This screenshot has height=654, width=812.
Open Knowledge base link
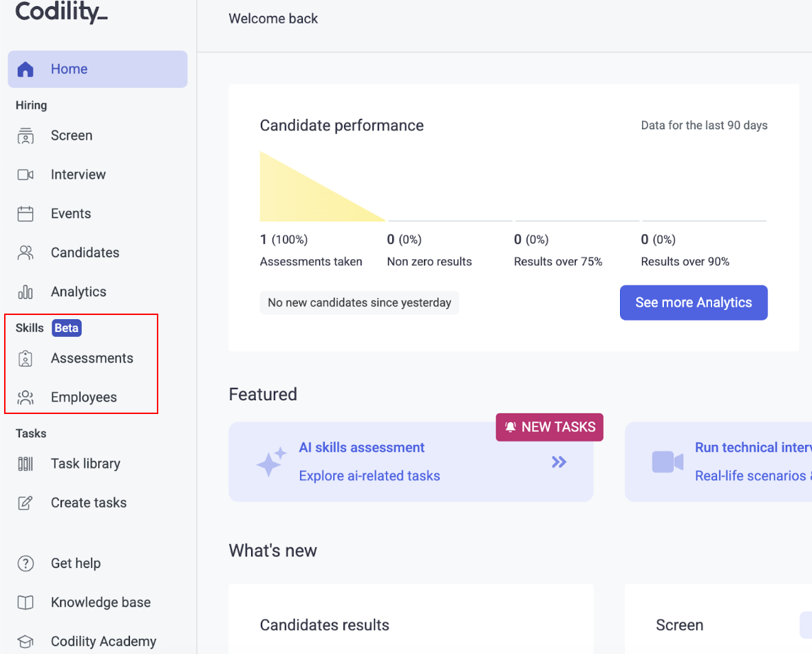click(101, 602)
